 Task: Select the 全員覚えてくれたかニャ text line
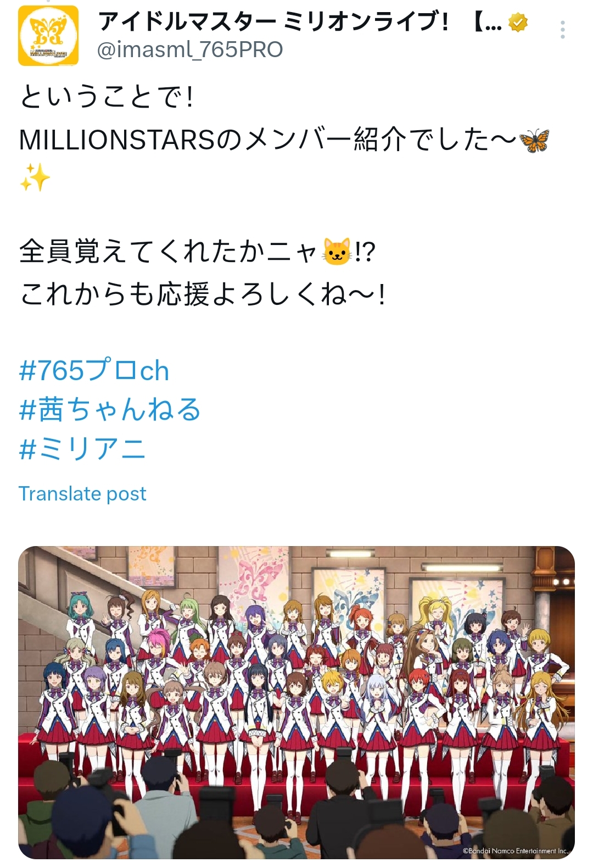click(x=170, y=252)
